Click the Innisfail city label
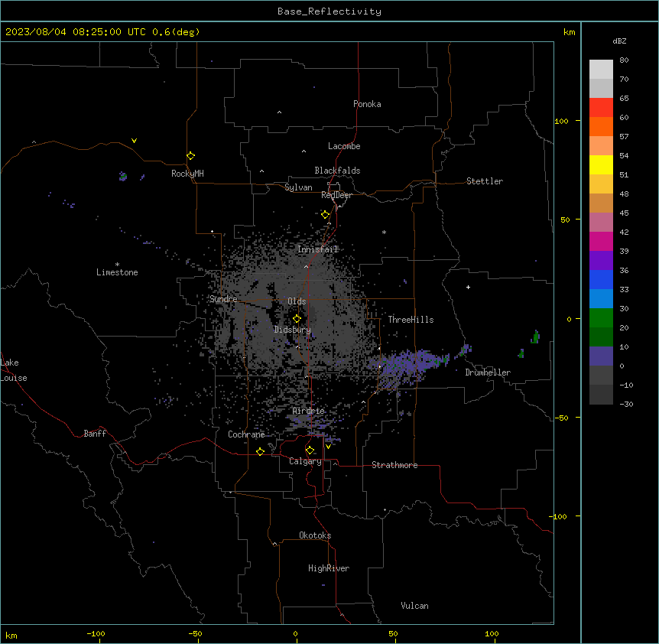 coord(318,249)
